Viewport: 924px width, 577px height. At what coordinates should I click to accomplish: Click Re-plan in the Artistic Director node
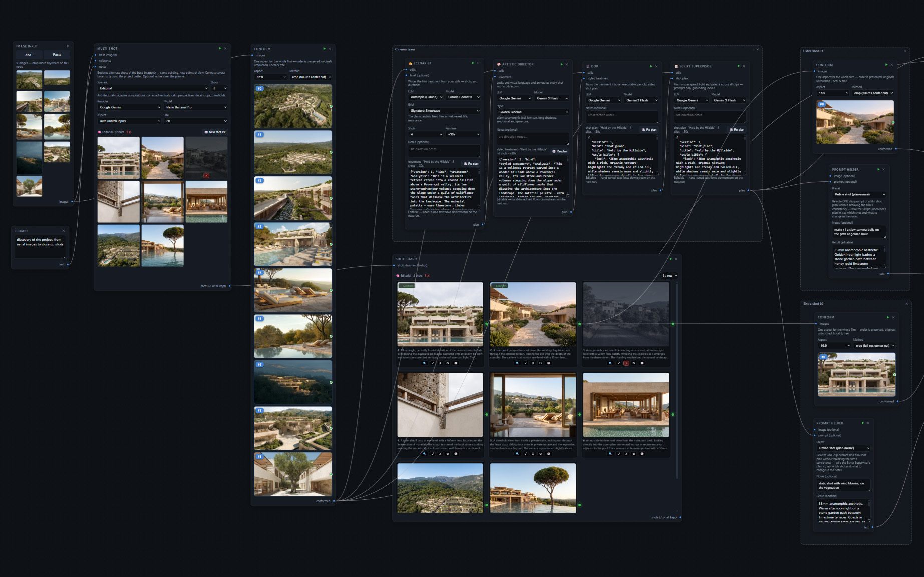tap(560, 151)
